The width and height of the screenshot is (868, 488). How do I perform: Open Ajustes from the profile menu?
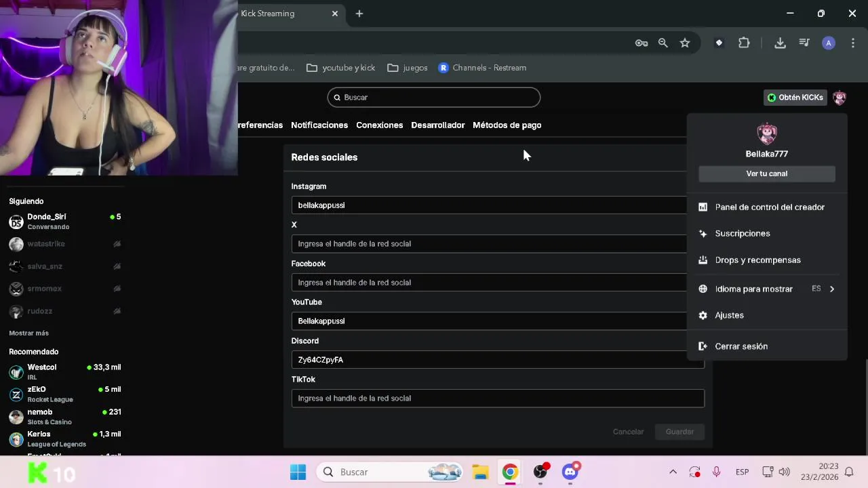[x=767, y=315]
